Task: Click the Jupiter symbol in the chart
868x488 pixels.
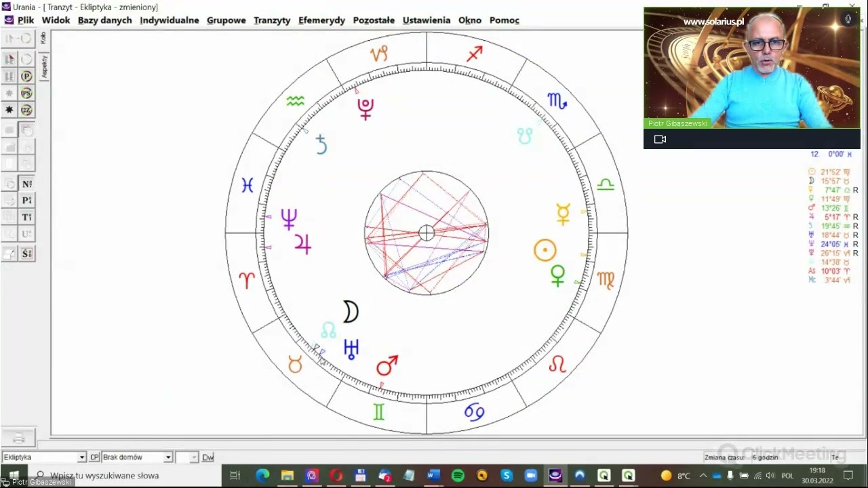Action: click(x=302, y=244)
